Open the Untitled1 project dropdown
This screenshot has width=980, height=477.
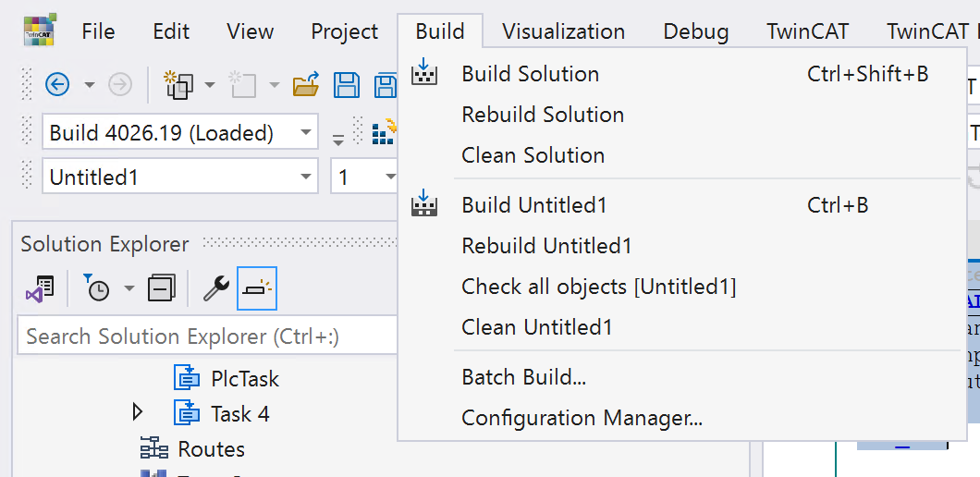pyautogui.click(x=306, y=177)
